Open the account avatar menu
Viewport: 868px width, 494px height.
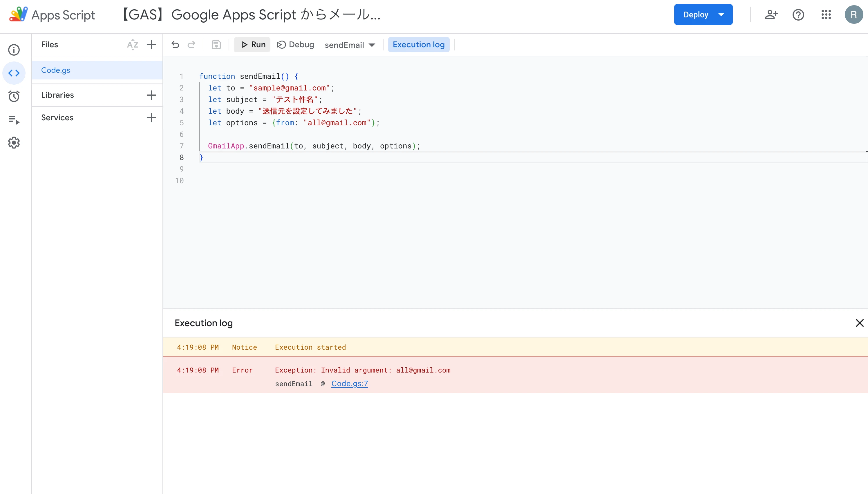854,14
